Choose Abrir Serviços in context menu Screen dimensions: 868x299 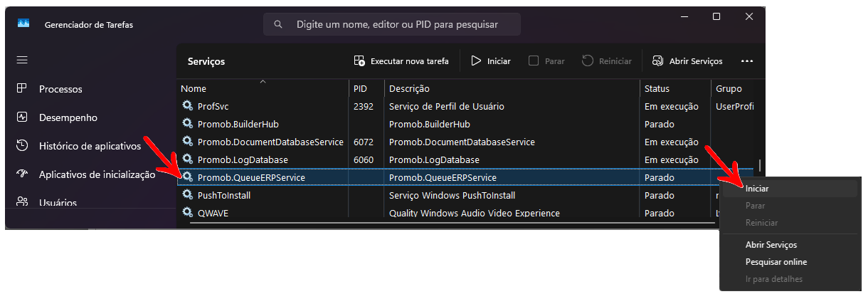(x=788, y=245)
